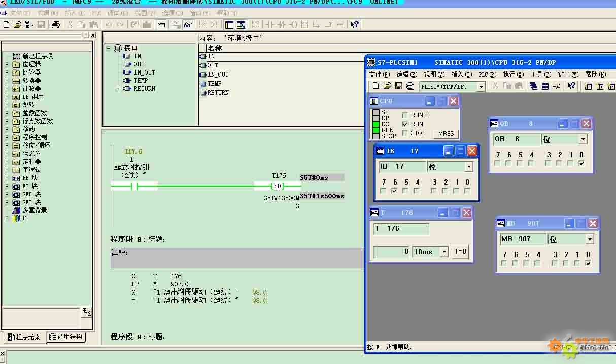Screen dimensions: 616x364
Task: Click the cascade windows icon in PLCSIM toolbar
Action: (x=533, y=86)
